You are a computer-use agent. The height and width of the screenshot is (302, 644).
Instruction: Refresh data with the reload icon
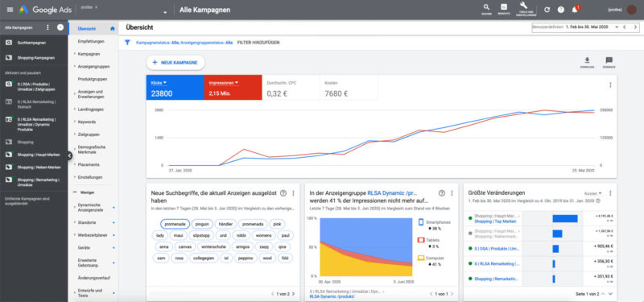click(x=547, y=10)
